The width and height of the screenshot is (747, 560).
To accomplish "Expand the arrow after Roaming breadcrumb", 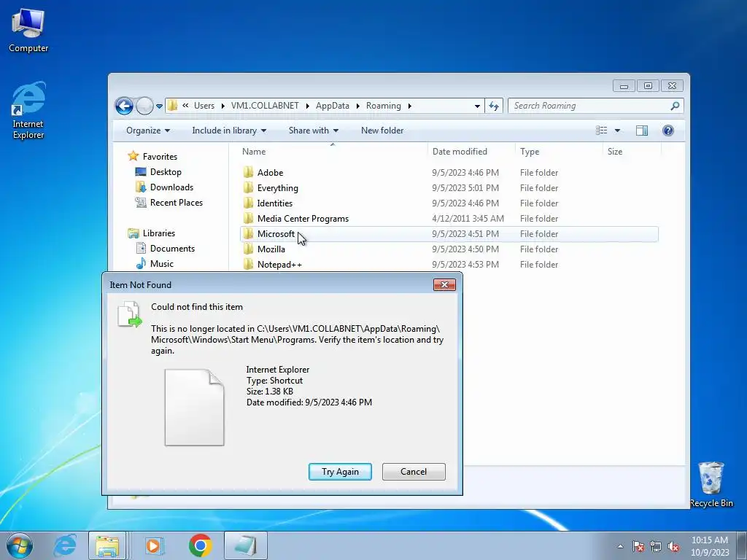I will [x=409, y=106].
